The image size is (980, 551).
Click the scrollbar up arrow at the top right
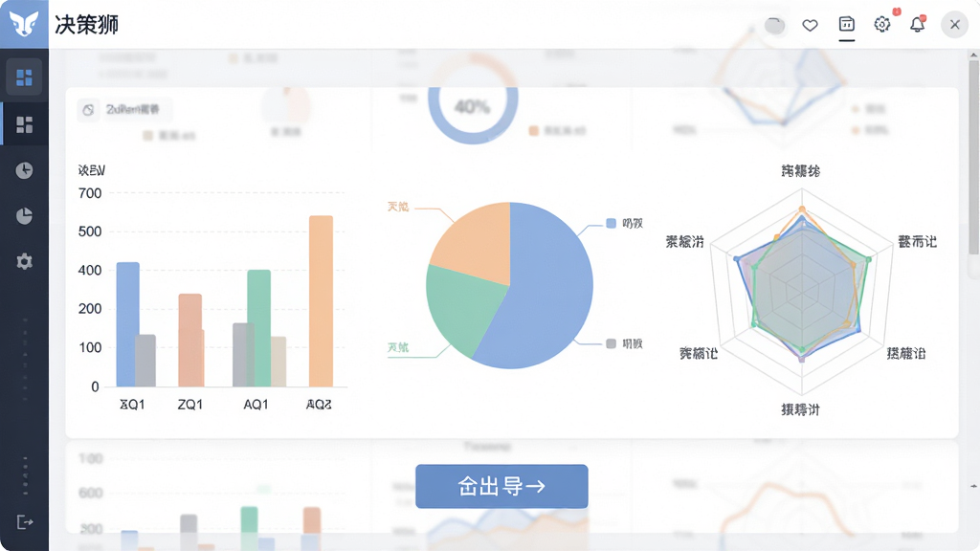point(973,55)
